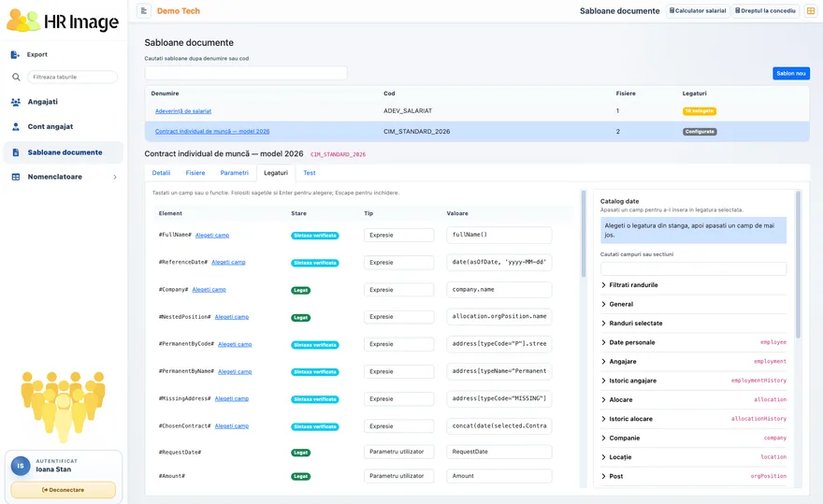This screenshot has width=823, height=504.
Task: Click the Export icon in sidebar
Action: (x=15, y=54)
